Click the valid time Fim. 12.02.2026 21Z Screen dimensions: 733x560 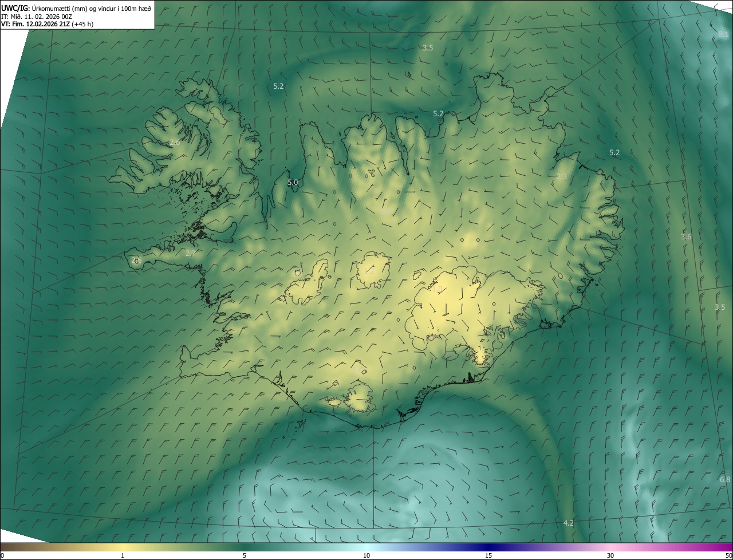(41, 25)
